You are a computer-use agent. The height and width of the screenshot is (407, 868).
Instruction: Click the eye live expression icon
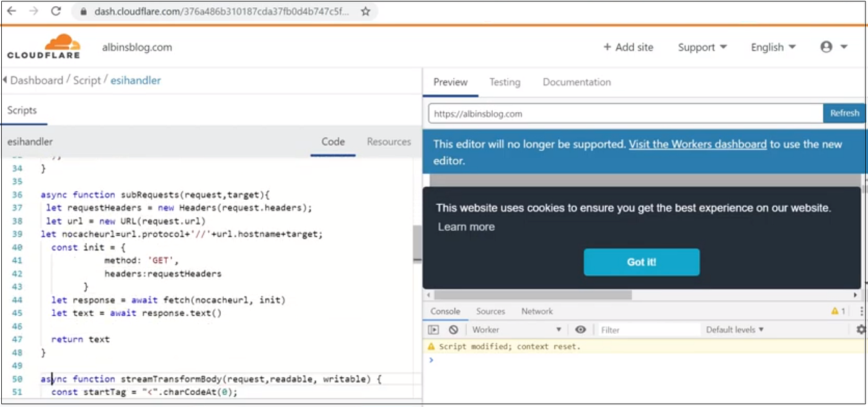(580, 329)
